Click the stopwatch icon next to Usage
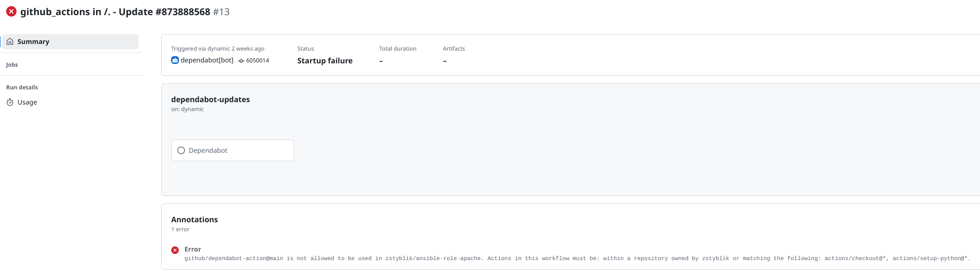 [x=10, y=102]
